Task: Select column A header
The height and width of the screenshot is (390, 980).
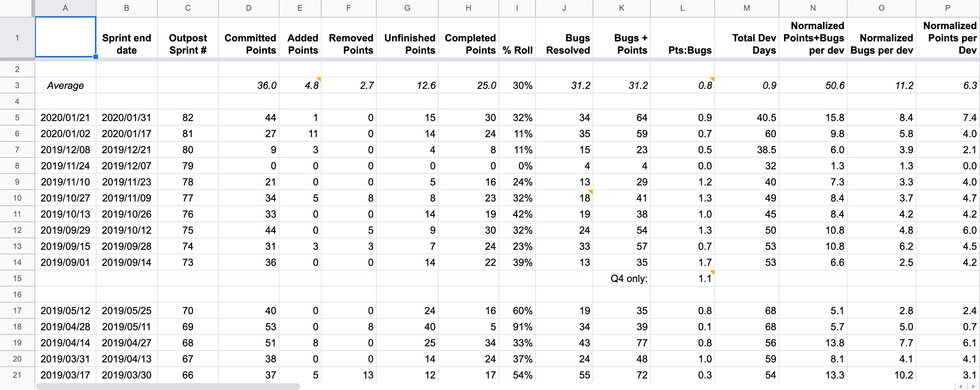Action: tap(65, 8)
